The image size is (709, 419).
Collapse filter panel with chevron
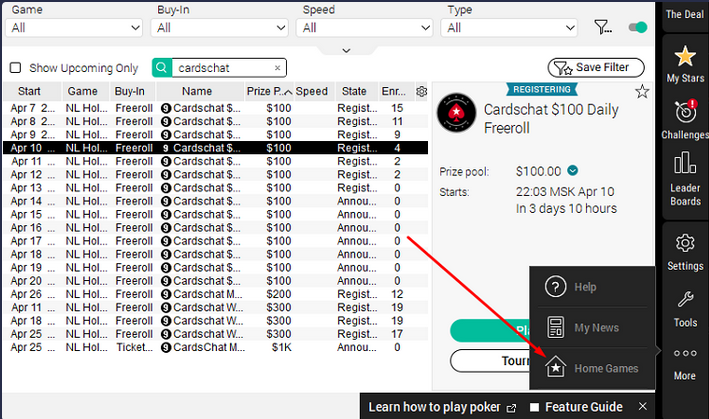(346, 51)
